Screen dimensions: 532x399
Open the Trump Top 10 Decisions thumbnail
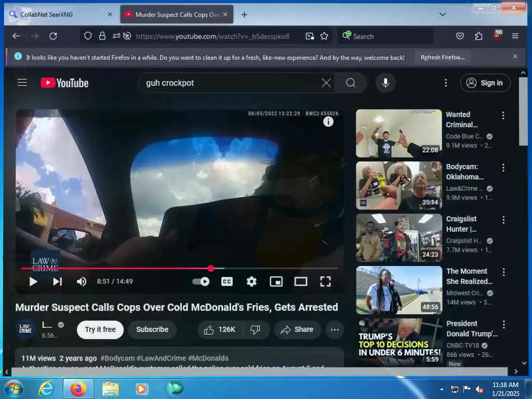pos(399,342)
